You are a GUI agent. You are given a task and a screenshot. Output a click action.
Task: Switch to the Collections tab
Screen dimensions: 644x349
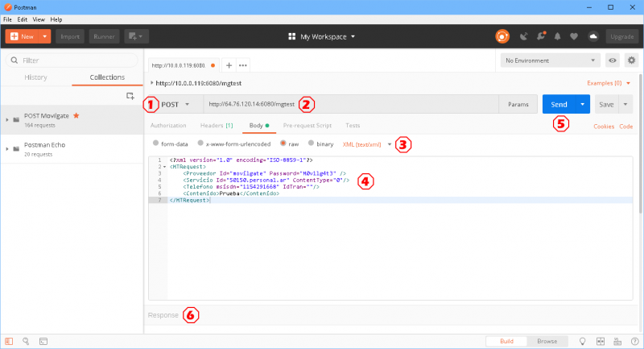coord(107,77)
